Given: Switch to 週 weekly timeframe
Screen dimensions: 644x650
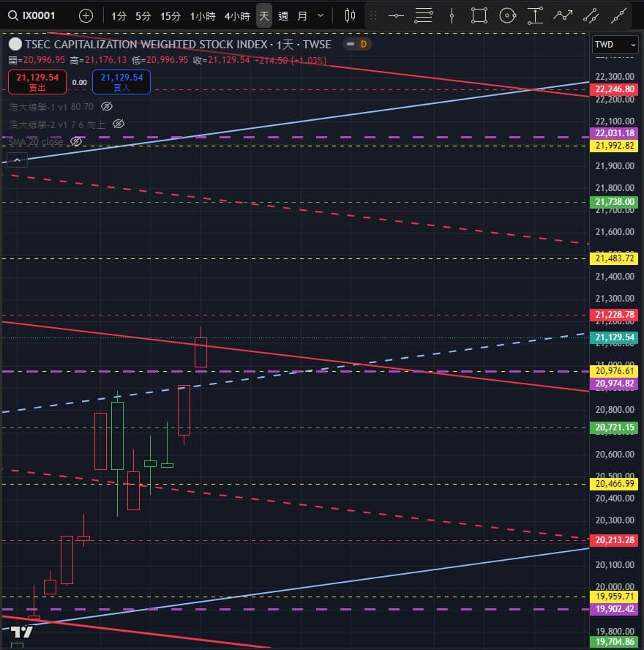Looking at the screenshot, I should 283,16.
